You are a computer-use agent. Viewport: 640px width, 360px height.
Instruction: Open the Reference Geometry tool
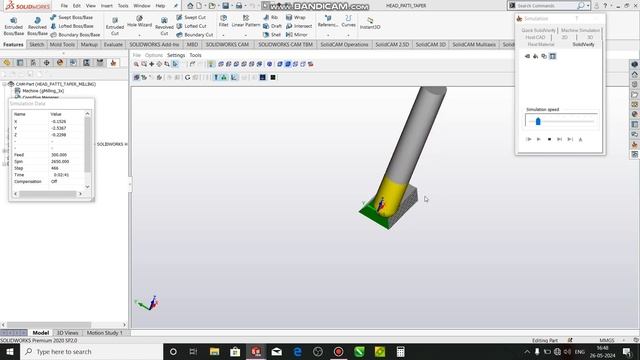coord(328,22)
